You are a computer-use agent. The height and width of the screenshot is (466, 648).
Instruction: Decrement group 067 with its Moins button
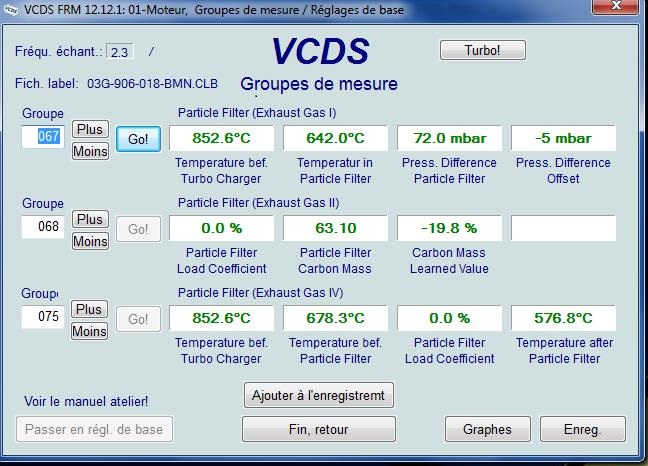click(x=90, y=151)
